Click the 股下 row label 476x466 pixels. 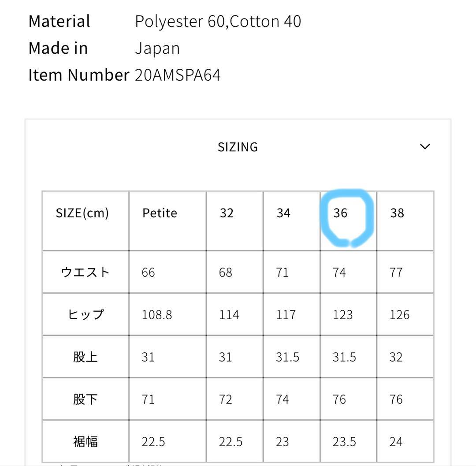pyautogui.click(x=85, y=399)
